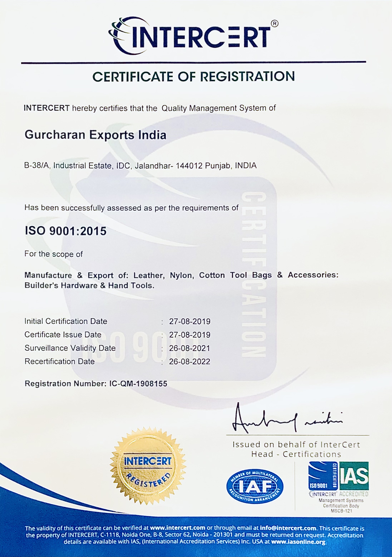Viewport: 392px width, 557px height.
Task: Click 'Management Systems Certification Body' caption
Action: [341, 503]
